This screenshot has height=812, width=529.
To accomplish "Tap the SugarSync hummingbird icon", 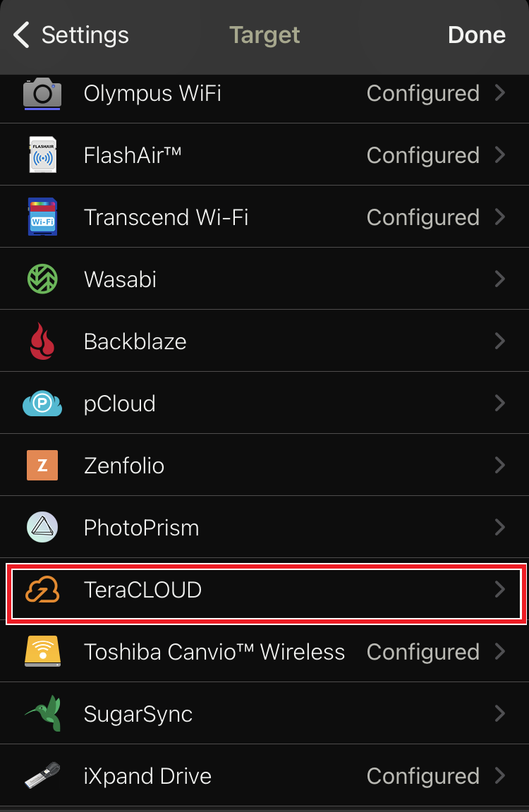I will (x=44, y=713).
